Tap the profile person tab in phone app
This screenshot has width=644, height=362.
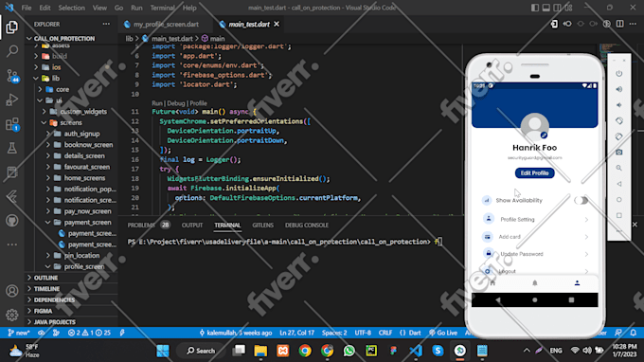pyautogui.click(x=577, y=283)
